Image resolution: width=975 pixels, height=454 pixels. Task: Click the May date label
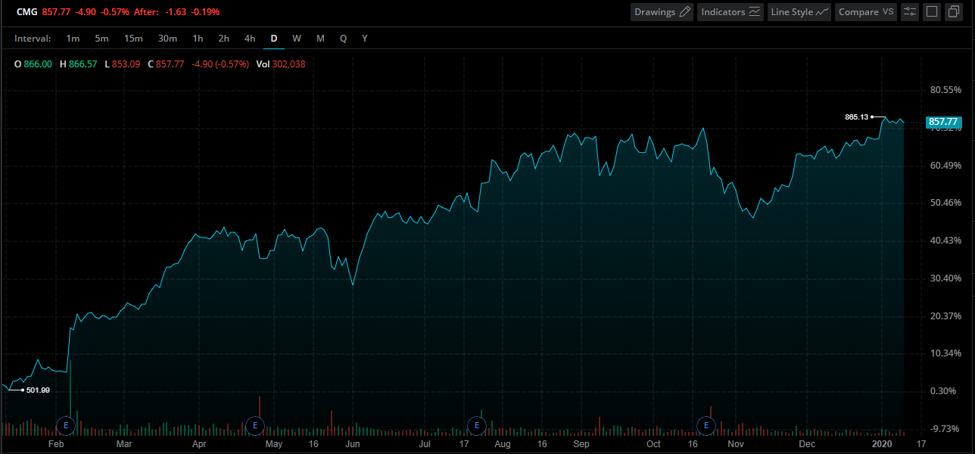(274, 444)
